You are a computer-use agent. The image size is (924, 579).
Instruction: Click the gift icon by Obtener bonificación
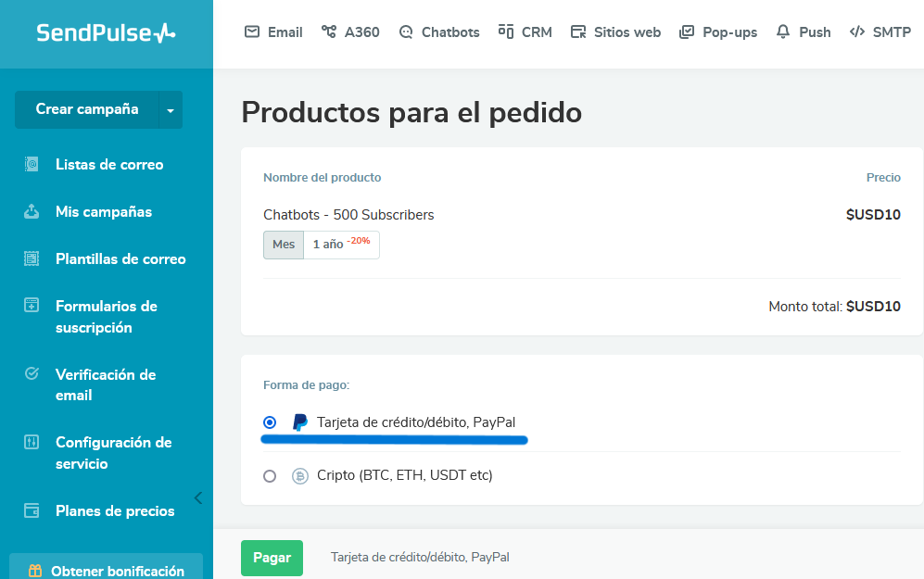coord(35,571)
